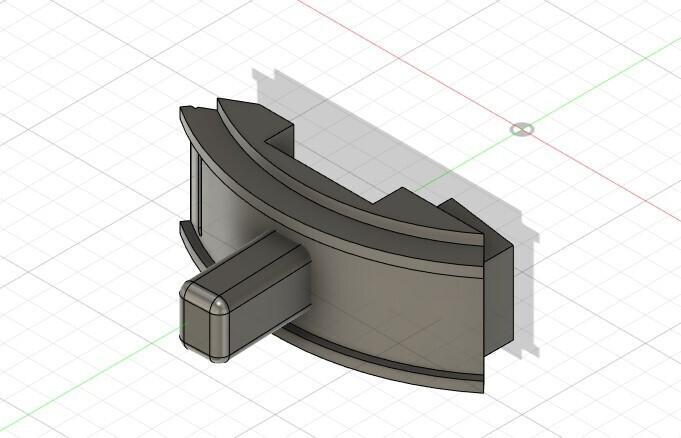Select the rounded end face of the protruding peg

pos(195,322)
